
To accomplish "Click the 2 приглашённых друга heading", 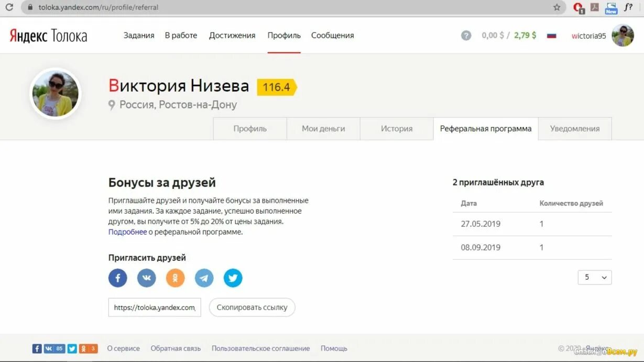I will 498,182.
